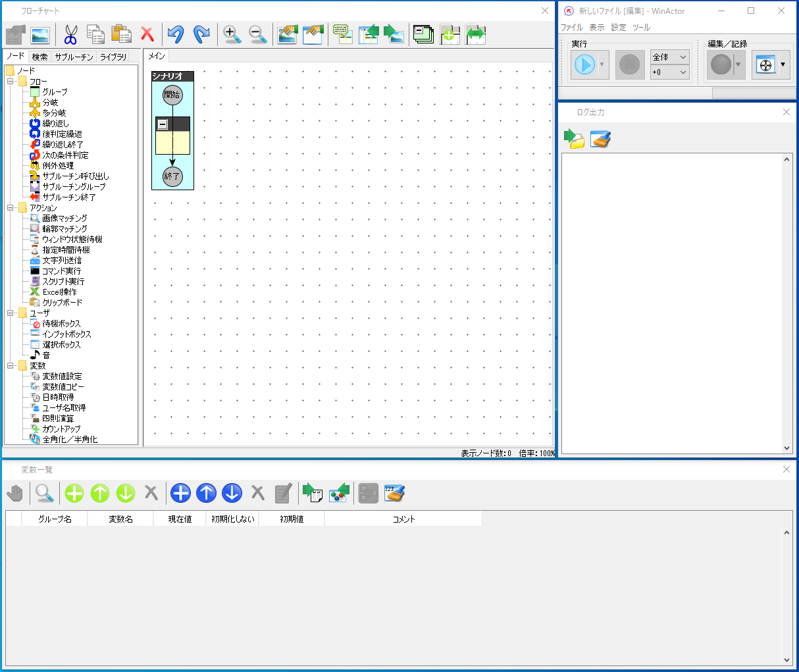Click the blue down arrow in variable list

click(x=232, y=493)
